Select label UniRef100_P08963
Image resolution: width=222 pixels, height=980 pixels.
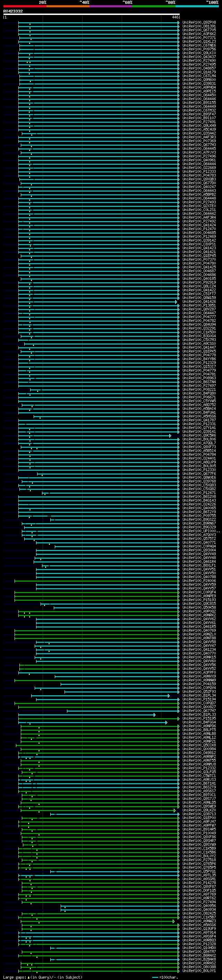coord(199,378)
